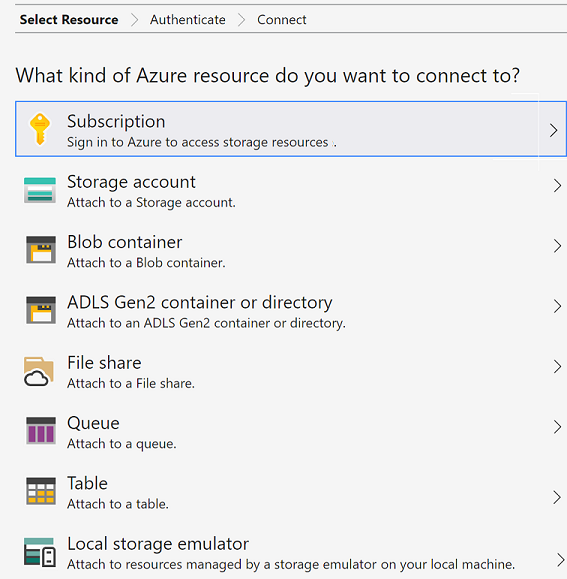
Task: Choose the File share title
Action: click(x=104, y=363)
